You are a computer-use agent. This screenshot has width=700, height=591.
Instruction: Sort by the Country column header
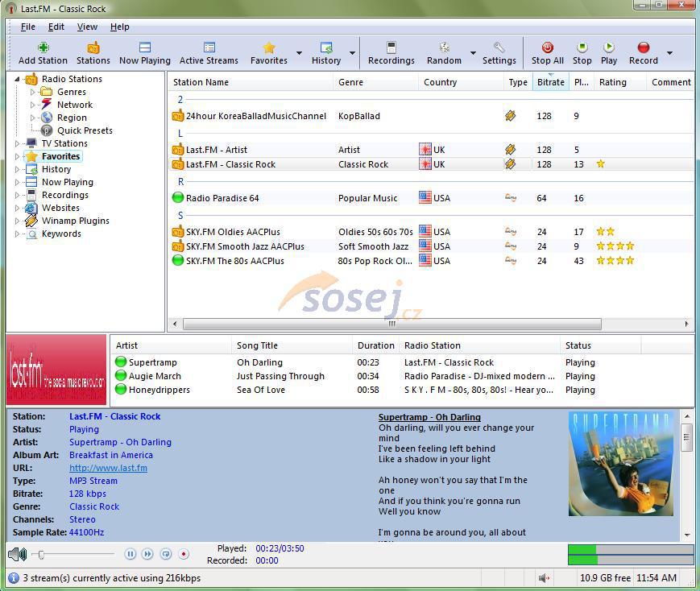[x=461, y=82]
